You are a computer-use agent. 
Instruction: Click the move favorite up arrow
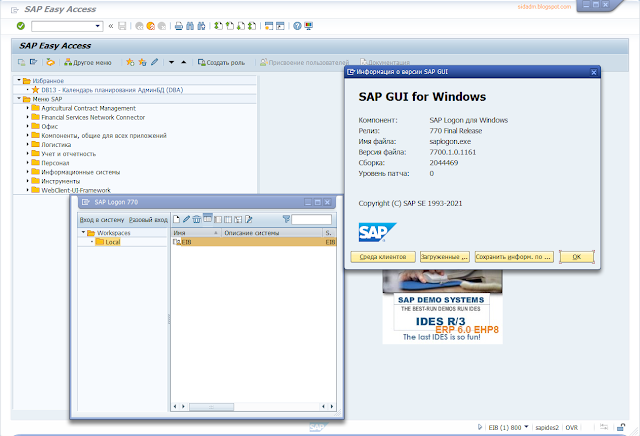[184, 62]
